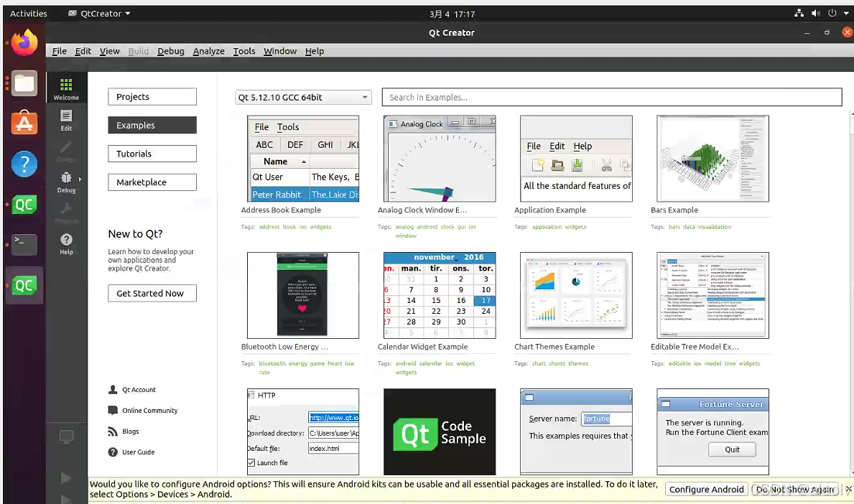Click the User Guide question icon
The height and width of the screenshot is (504, 854).
pos(113,452)
